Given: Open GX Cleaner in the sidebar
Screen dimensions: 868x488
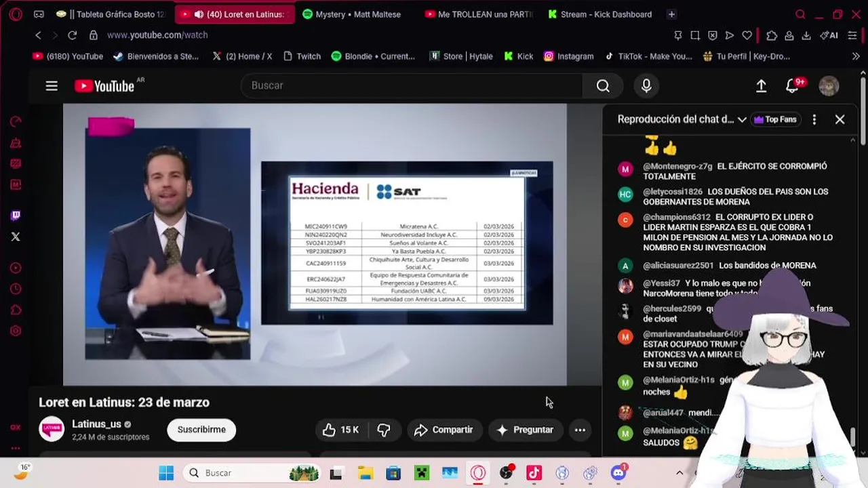Looking at the screenshot, I should (16, 143).
